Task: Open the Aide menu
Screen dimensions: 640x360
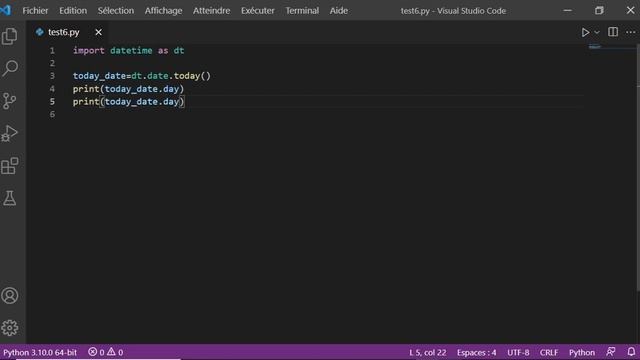Action: (x=339, y=11)
